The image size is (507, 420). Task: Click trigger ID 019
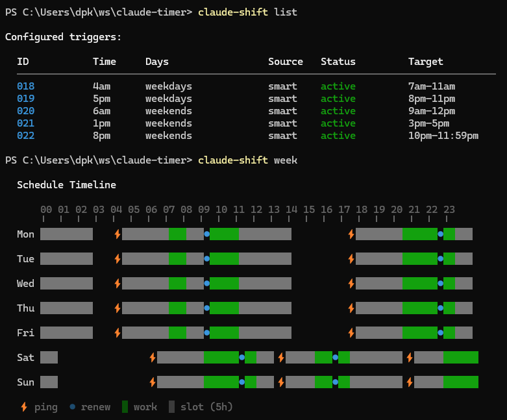coord(26,99)
